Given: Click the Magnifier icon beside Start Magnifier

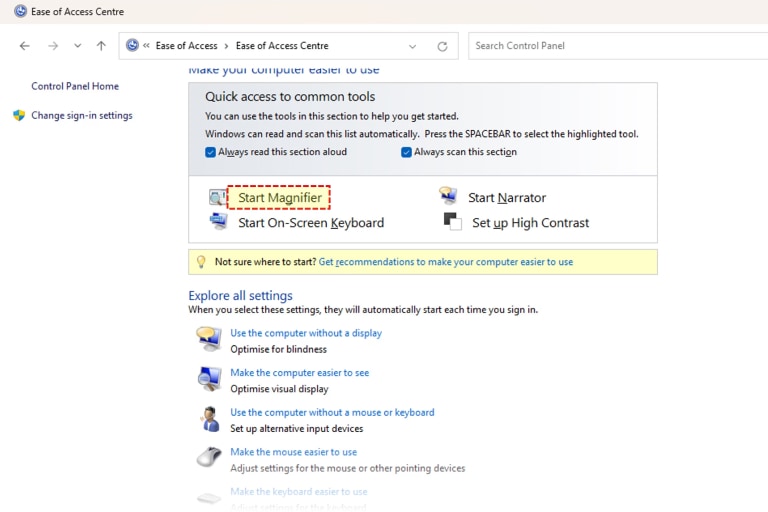Looking at the screenshot, I should pos(217,197).
